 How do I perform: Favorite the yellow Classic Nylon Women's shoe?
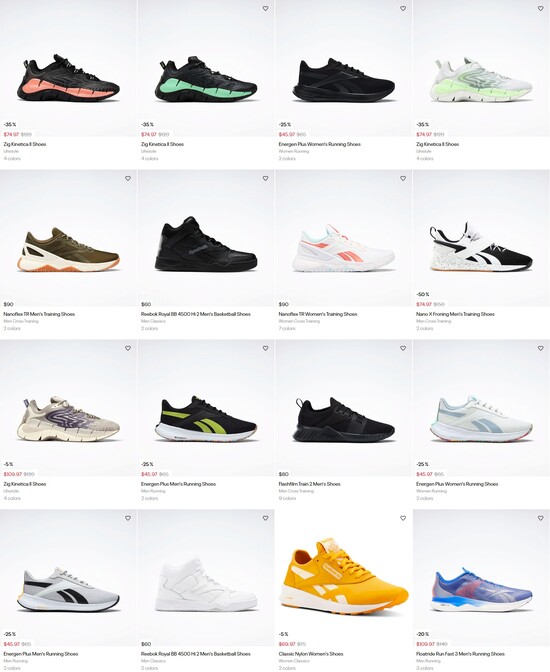403,518
